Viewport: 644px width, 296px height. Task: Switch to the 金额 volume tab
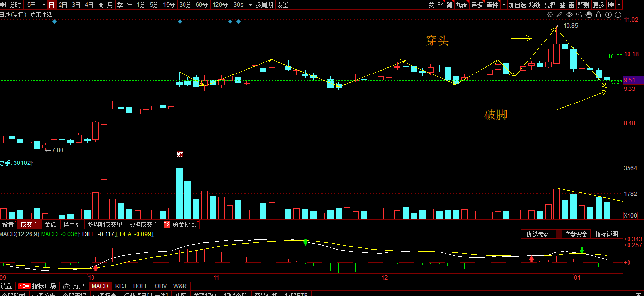point(50,224)
